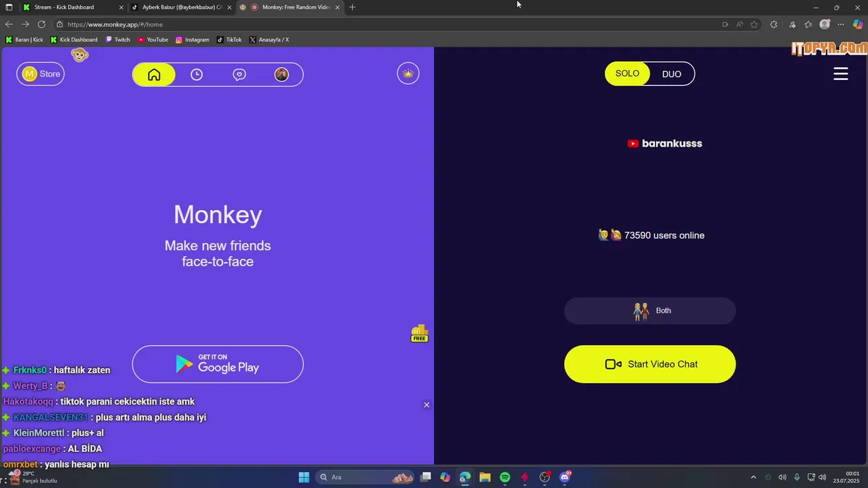The height and width of the screenshot is (488, 868).
Task: Open the browser profile avatar
Action: tap(825, 24)
